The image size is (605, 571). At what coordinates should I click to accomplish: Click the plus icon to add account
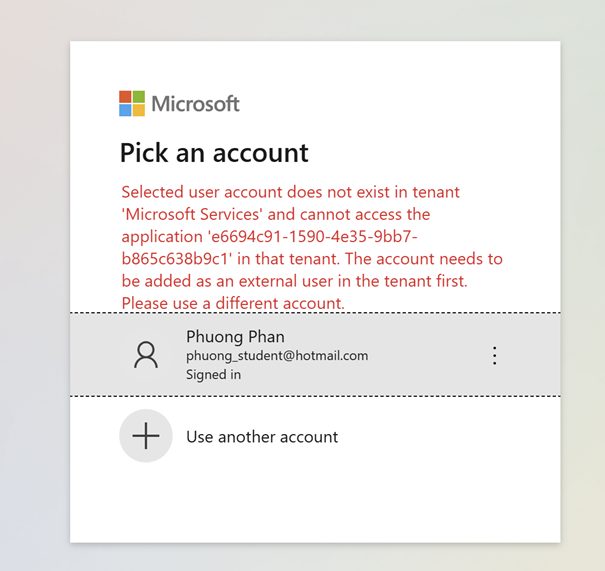146,436
